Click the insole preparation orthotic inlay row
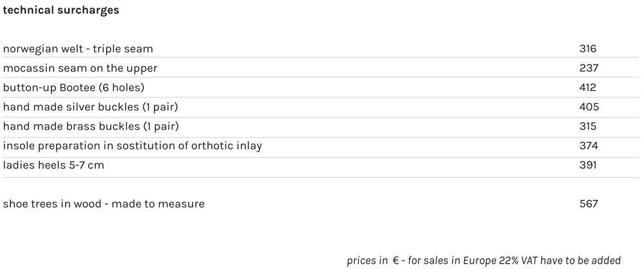Image resolution: width=644 pixels, height=269 pixels. pyautogui.click(x=132, y=146)
